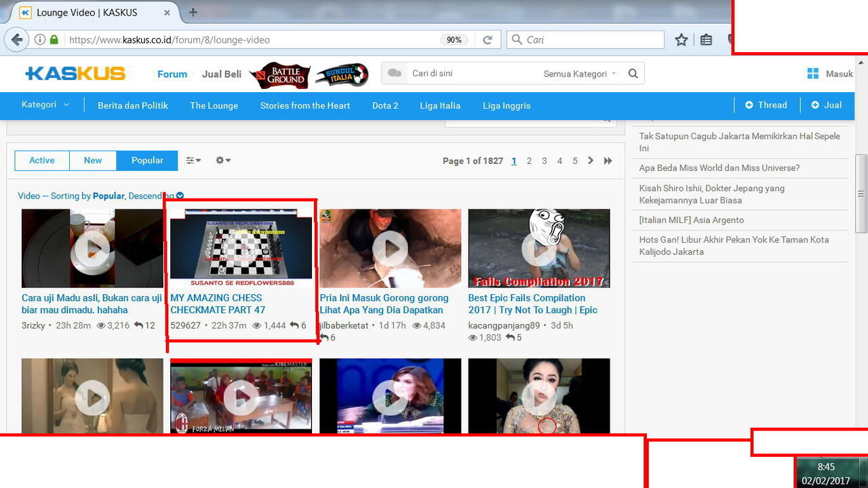Go to page 4 in pagination

[559, 161]
